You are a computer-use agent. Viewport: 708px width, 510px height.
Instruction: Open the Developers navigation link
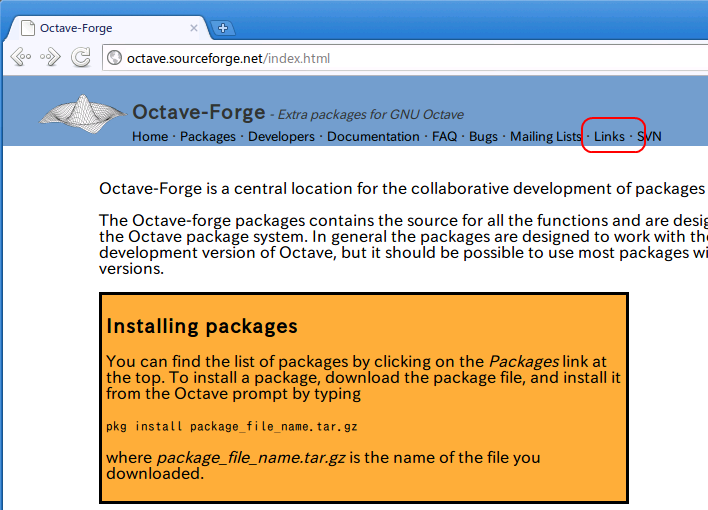[x=281, y=136]
